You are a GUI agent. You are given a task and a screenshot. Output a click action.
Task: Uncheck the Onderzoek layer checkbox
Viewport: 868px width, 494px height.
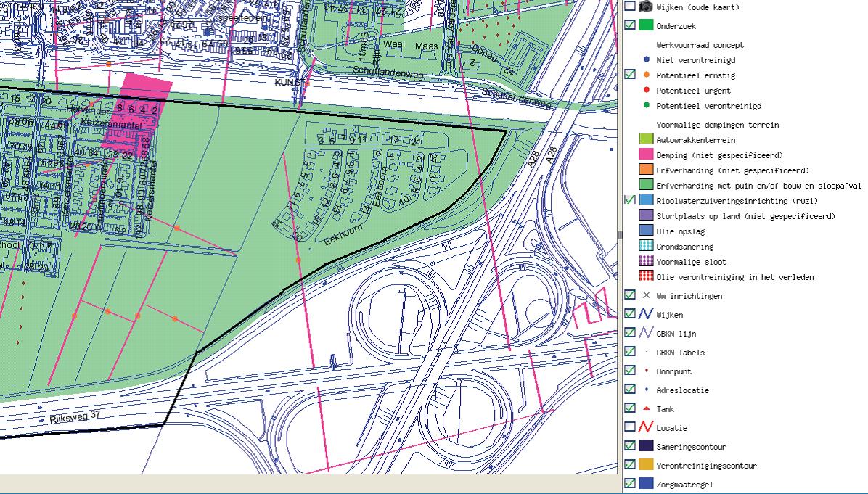click(x=629, y=25)
